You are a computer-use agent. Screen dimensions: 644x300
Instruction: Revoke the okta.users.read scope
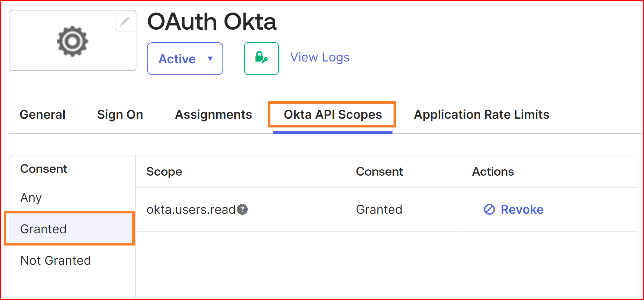[514, 210]
